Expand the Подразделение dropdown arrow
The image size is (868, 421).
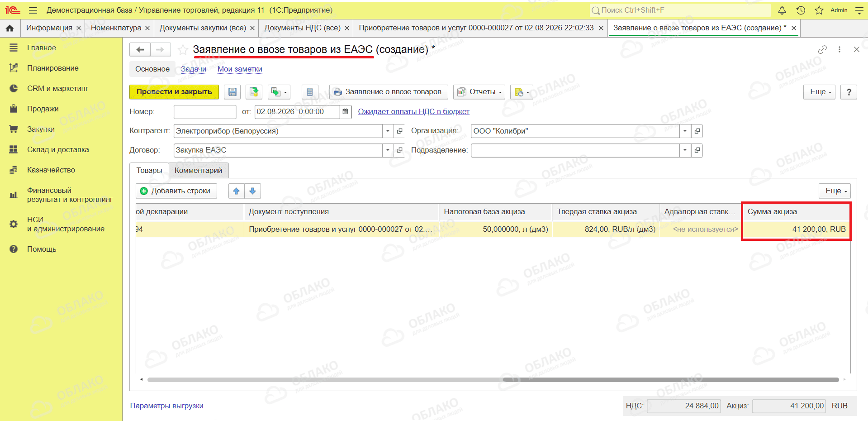[685, 150]
